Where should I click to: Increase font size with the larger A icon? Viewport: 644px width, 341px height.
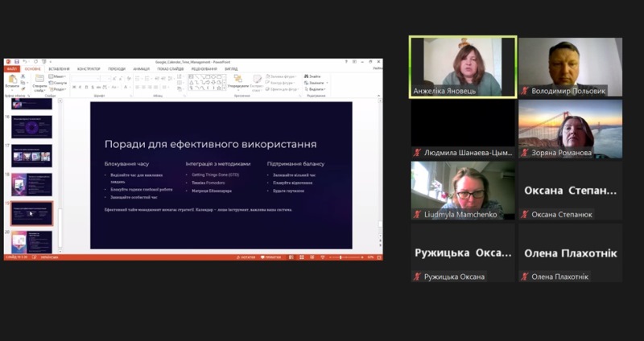[114, 79]
